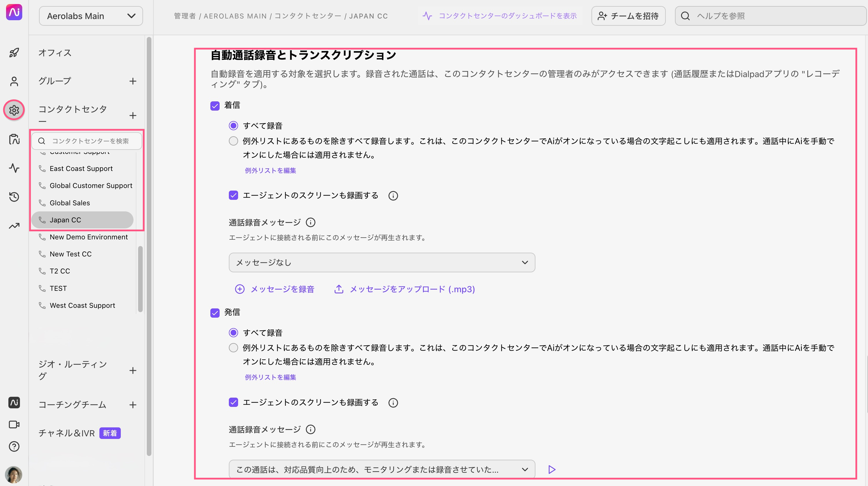Select T2 CC contact center
This screenshot has height=486, width=868.
[60, 271]
